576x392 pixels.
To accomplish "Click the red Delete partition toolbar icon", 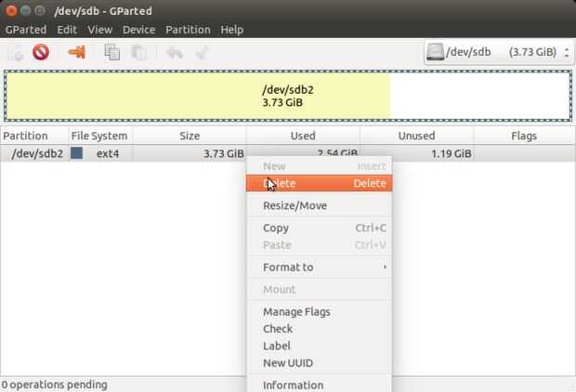I will click(41, 52).
